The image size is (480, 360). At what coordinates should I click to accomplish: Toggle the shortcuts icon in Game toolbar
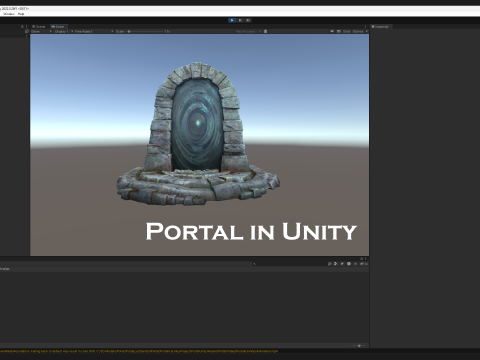(339, 31)
